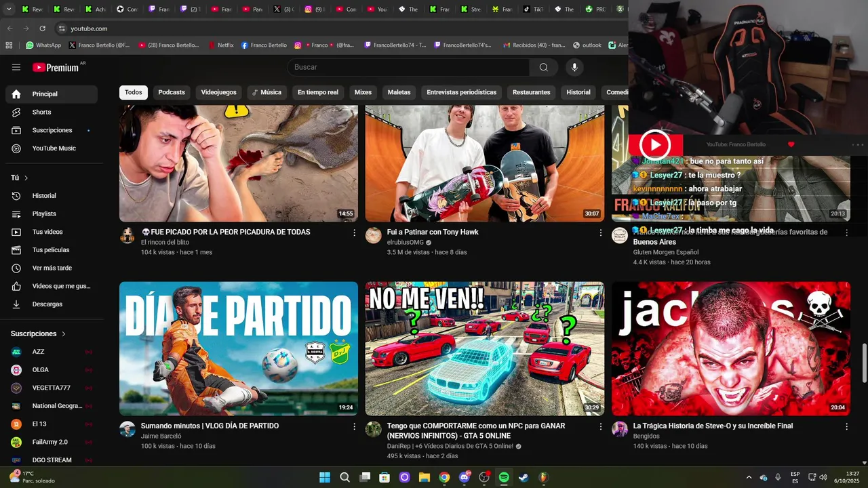The width and height of the screenshot is (868, 488).
Task: Open Ver más tarde list
Action: pos(52,268)
